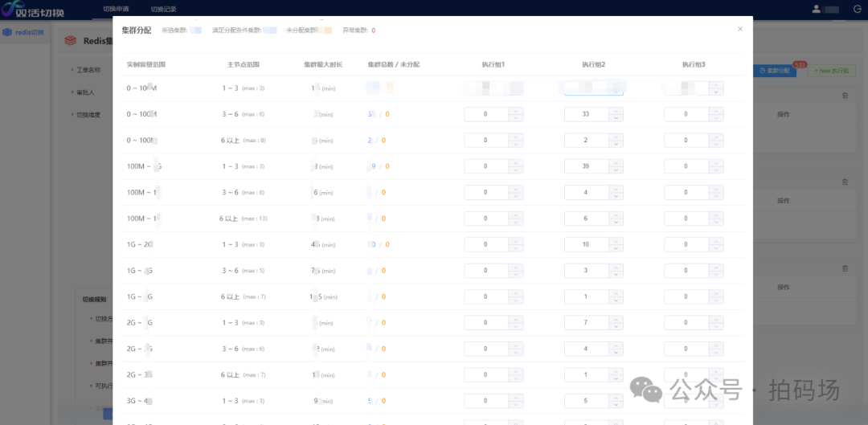Decrease the 执行组2 value showing 6
This screenshot has width=868, height=425.
pos(616,222)
